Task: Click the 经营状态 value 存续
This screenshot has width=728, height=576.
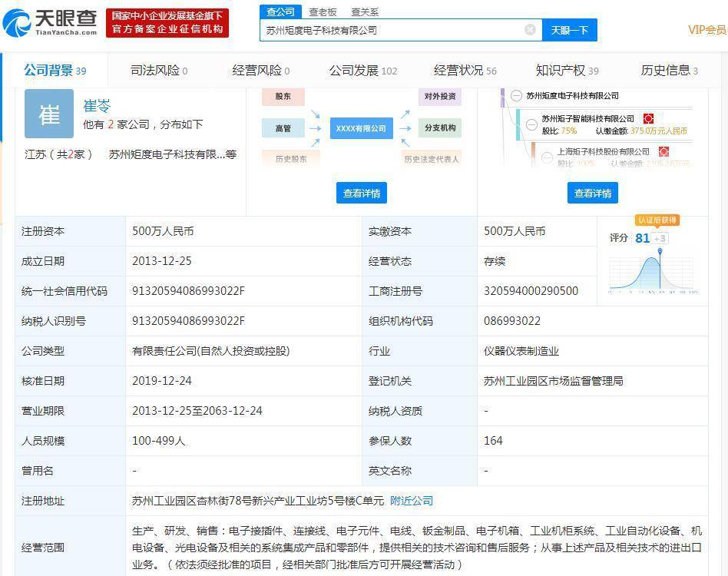Action: [495, 261]
